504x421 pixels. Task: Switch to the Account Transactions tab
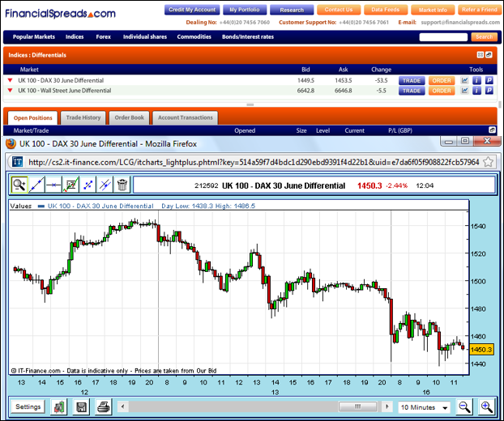pos(185,118)
